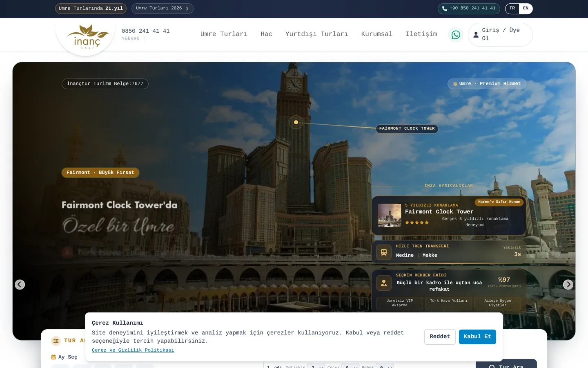Open Çocuk count dropdown
This screenshot has height=368, width=588.
point(350,366)
